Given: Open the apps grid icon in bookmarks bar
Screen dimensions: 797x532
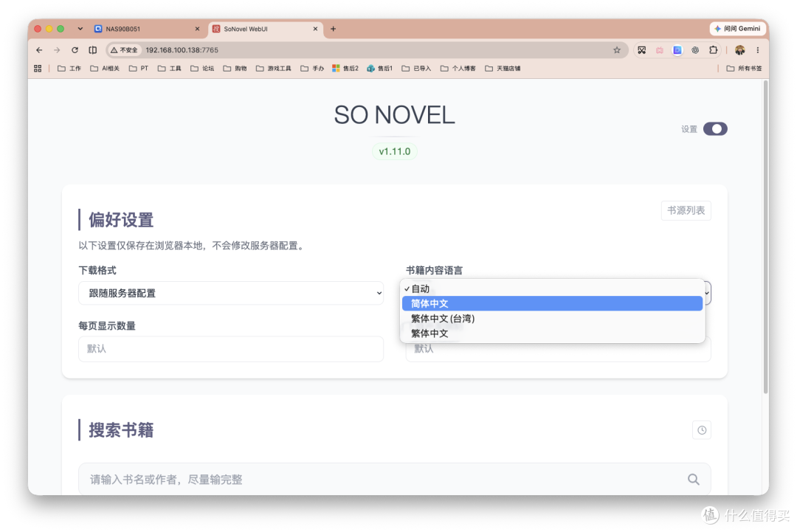Looking at the screenshot, I should pos(38,68).
